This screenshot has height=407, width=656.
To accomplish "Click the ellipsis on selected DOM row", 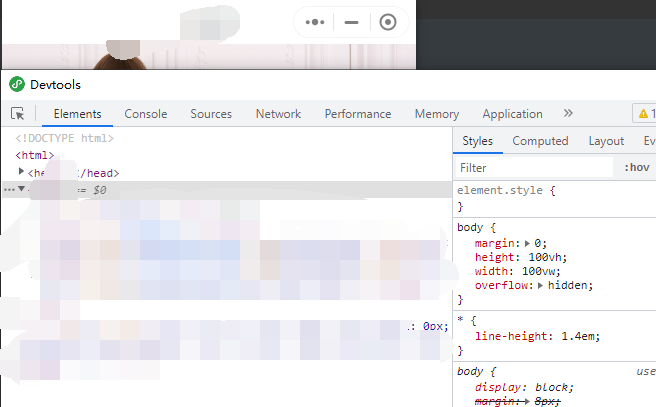I will 9,190.
